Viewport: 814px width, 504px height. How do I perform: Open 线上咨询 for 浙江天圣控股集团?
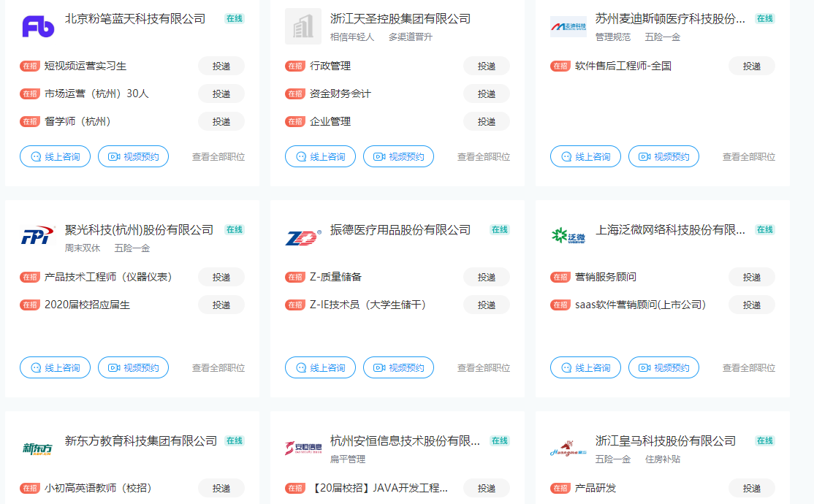[x=320, y=156]
